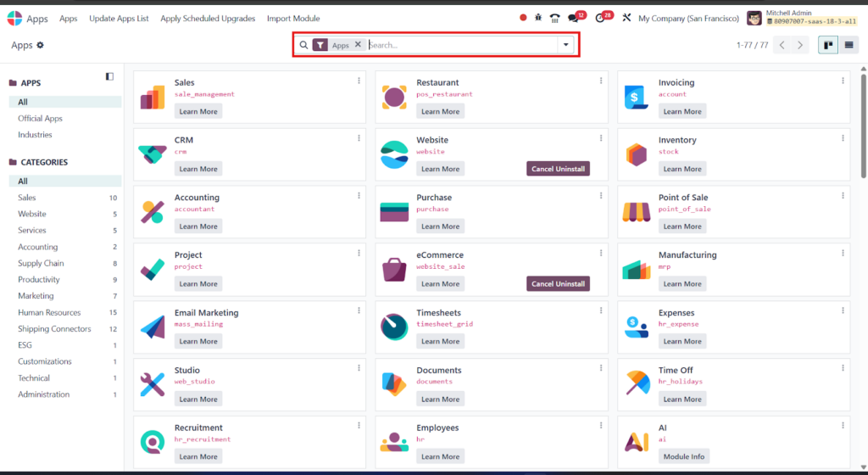Screen dimensions: 868x475
Task: Collapse the left sidebar panel
Action: coord(109,76)
